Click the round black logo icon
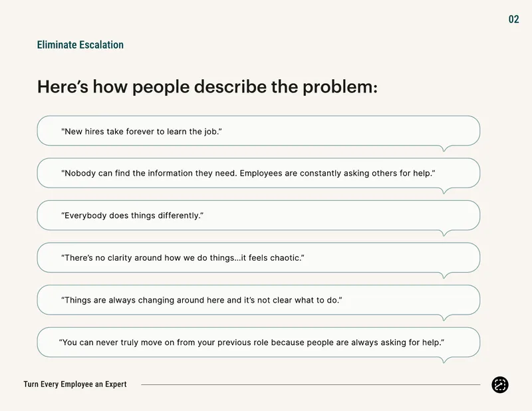This screenshot has width=532, height=411. [500, 384]
